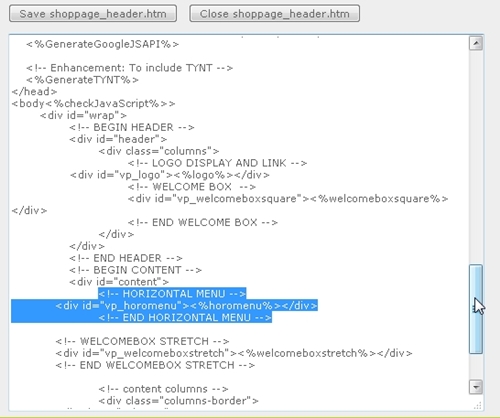This screenshot has height=418, width=500.
Task: Click the END WELCOMEBOX STRETCH comment
Action: pyautogui.click(x=155, y=365)
